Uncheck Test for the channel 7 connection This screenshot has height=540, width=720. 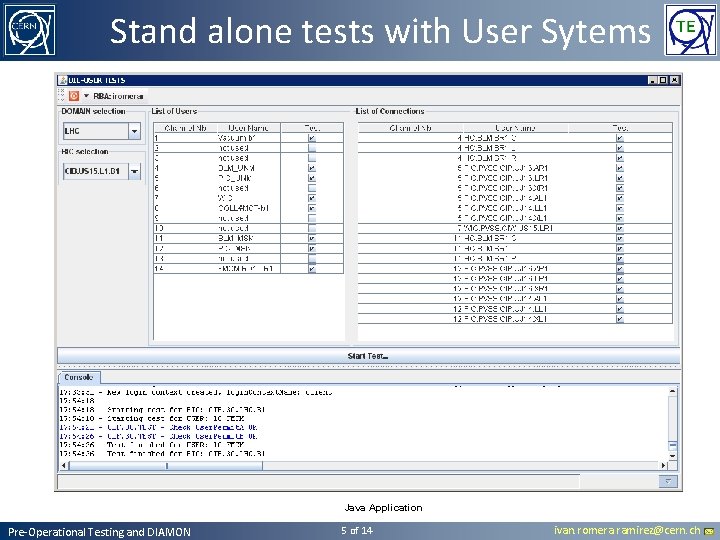(x=620, y=228)
